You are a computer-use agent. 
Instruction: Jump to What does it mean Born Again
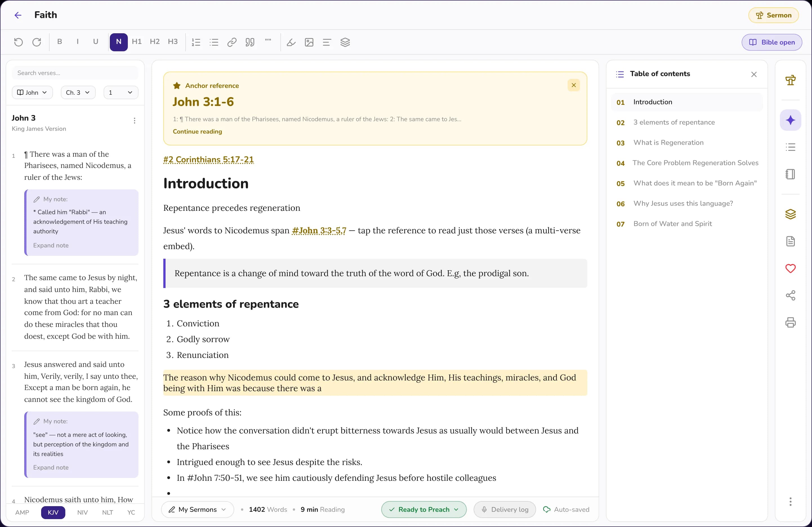[686, 183]
